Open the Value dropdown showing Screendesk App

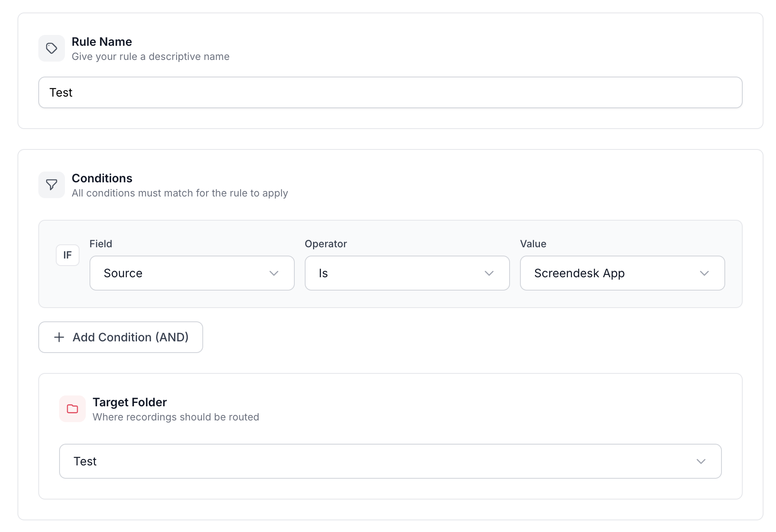tap(622, 273)
